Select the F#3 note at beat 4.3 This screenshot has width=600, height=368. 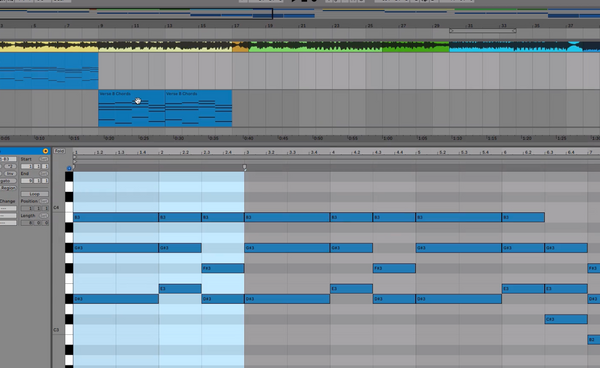click(x=394, y=268)
